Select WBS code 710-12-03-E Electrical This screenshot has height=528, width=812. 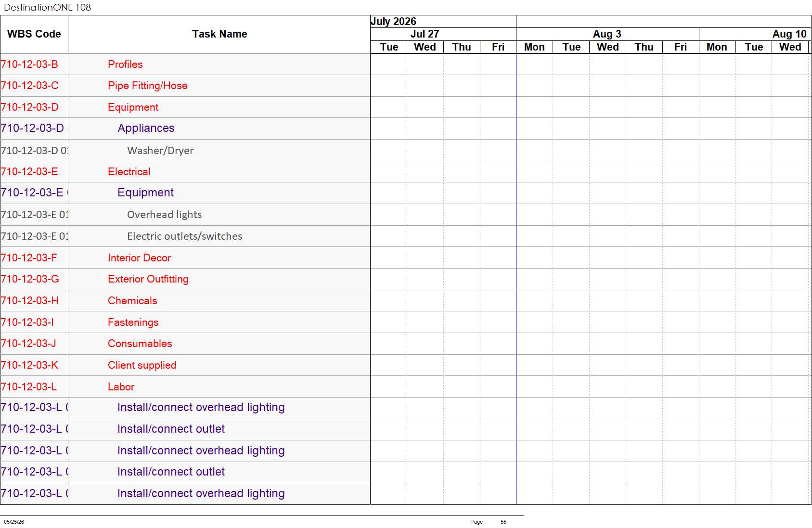click(29, 172)
